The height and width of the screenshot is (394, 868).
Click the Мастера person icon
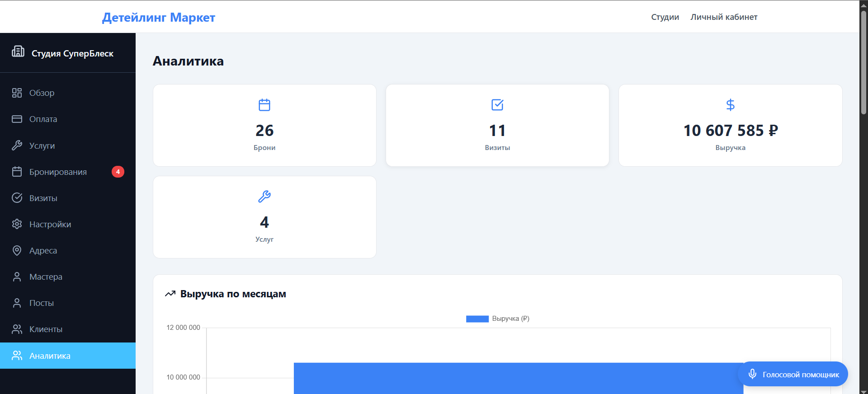[x=17, y=277]
